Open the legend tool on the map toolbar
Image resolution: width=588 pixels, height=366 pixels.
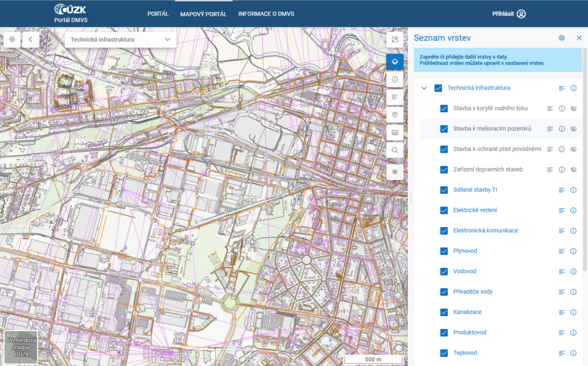point(394,97)
